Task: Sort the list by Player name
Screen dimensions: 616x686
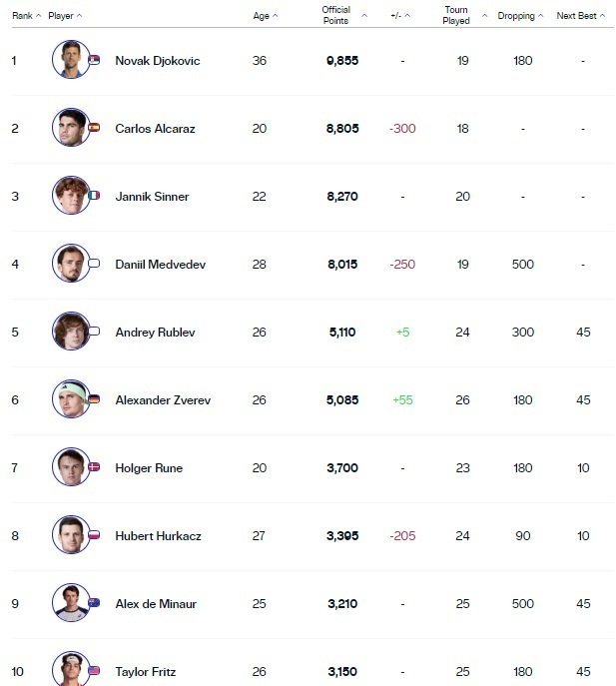Action: 65,16
